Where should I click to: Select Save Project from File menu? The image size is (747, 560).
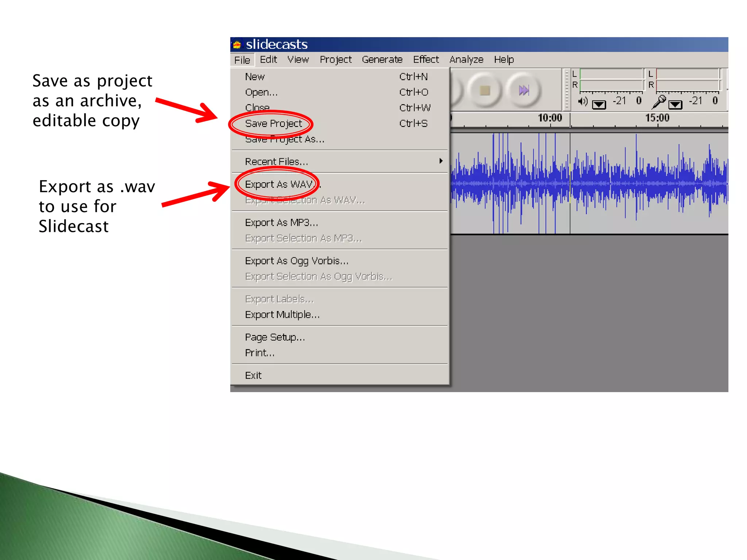pos(274,124)
